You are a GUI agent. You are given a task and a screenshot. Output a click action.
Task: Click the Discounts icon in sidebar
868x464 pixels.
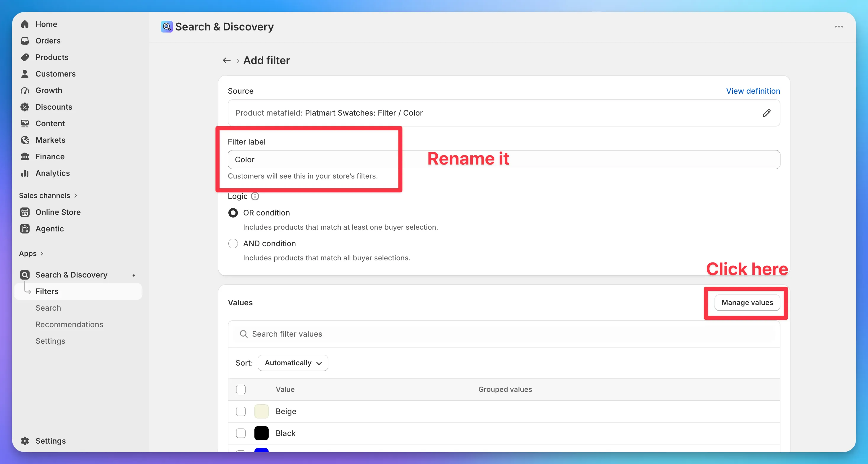pos(25,107)
